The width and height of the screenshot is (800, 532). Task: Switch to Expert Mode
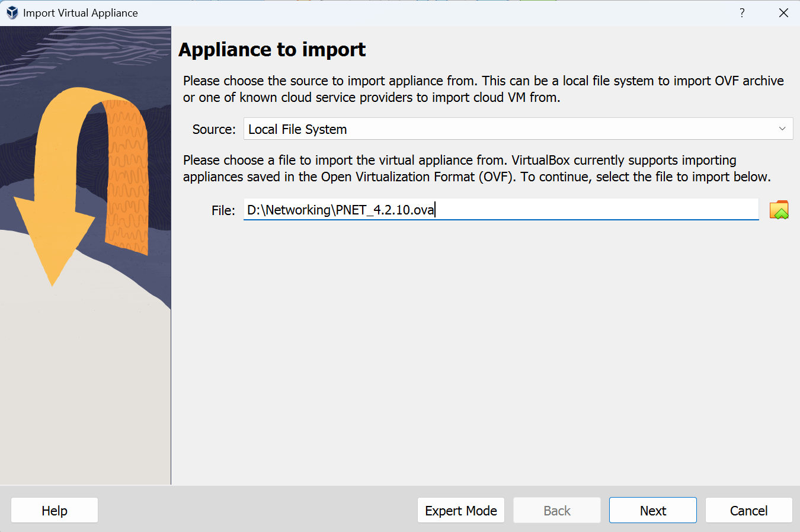click(461, 510)
